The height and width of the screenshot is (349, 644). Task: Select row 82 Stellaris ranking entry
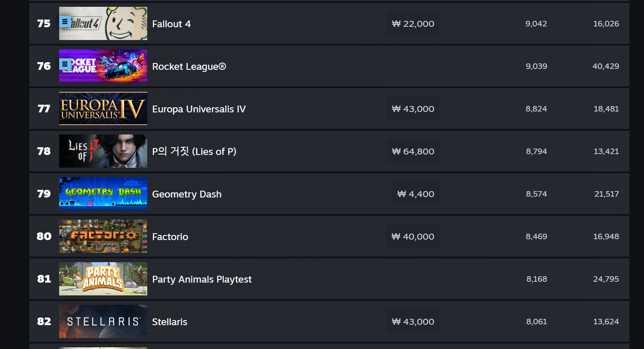329,321
